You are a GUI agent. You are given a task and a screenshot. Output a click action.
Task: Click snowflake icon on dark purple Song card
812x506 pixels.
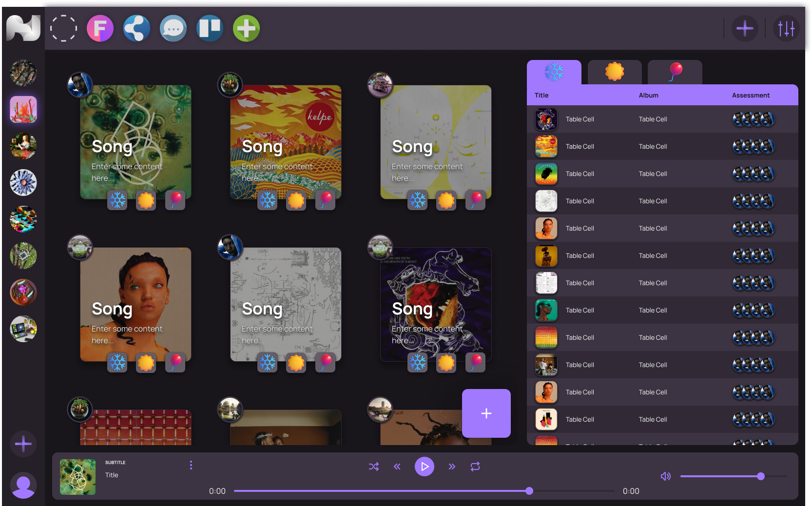click(418, 362)
